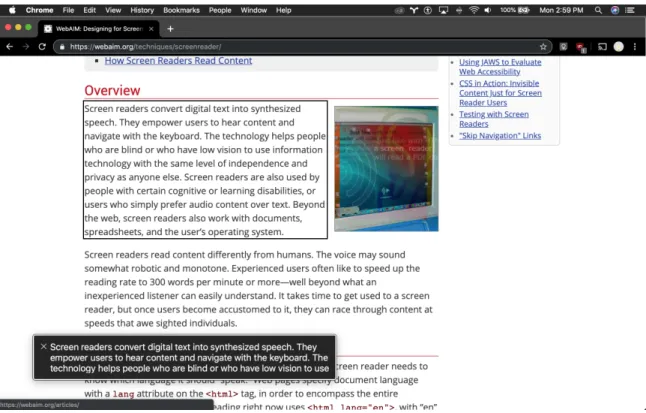
Task: Select the WebAIM: Designing for Screen tab
Action: [99, 29]
